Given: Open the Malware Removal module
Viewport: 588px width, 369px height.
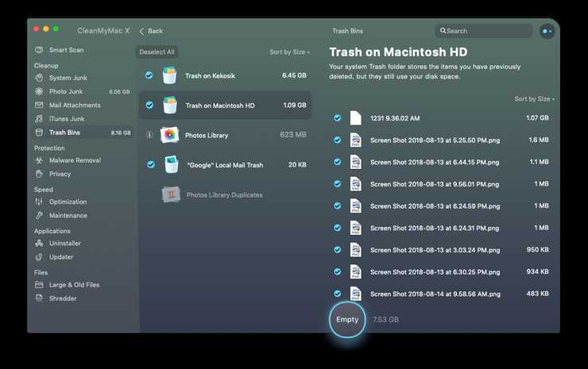Looking at the screenshot, I should (75, 160).
